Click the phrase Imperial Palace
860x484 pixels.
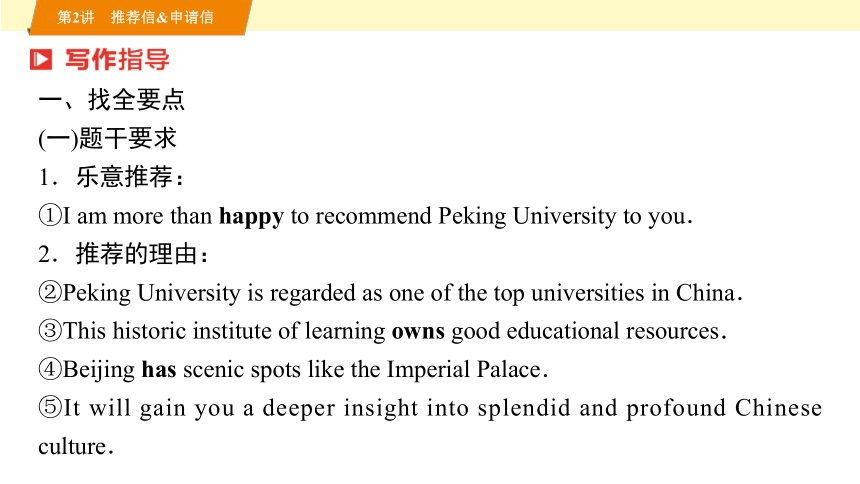click(x=464, y=370)
